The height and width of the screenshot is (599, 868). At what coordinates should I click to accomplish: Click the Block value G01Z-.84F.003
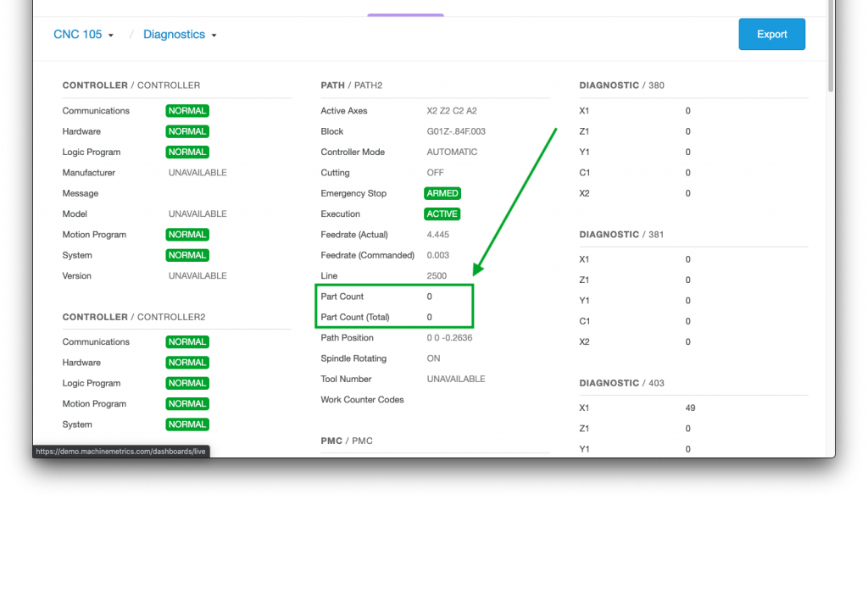(456, 131)
